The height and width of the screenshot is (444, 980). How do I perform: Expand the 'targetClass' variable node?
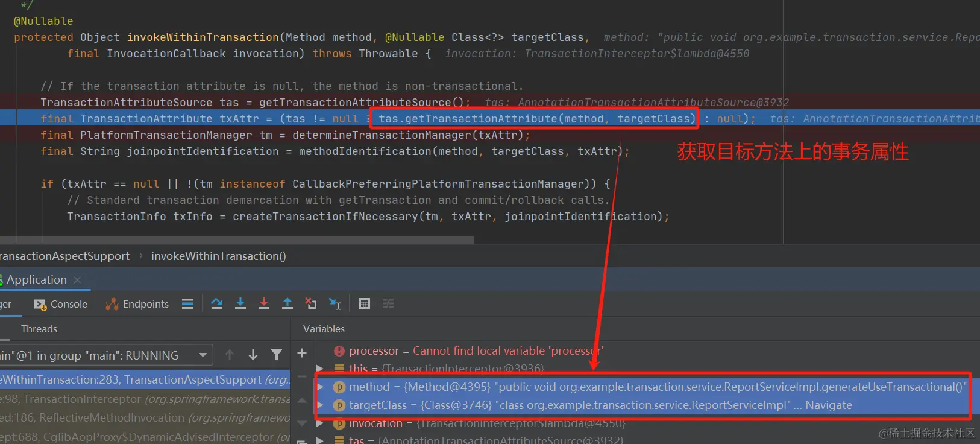click(320, 405)
